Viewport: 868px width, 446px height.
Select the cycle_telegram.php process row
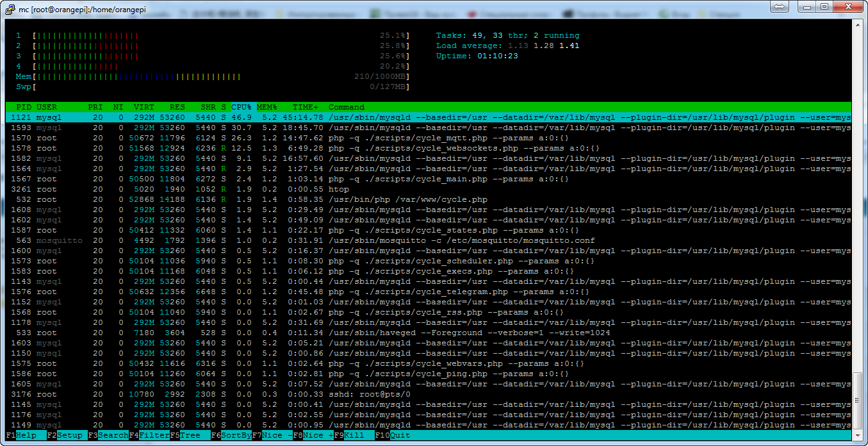click(429, 292)
